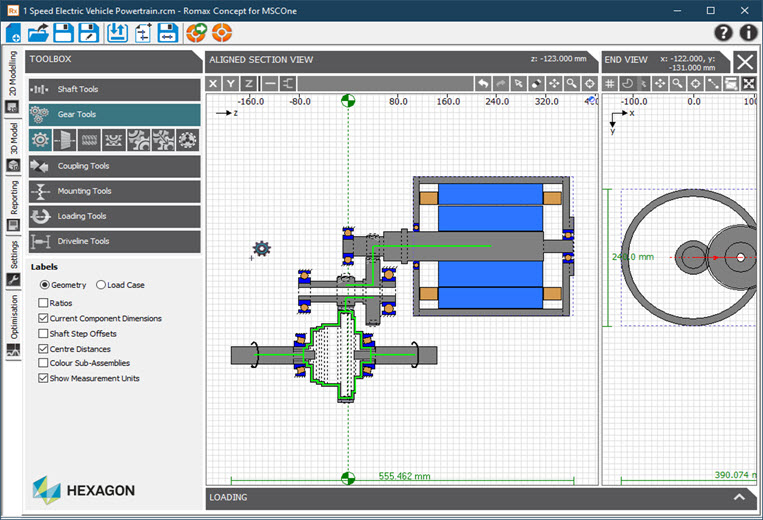Click the Undo arrow in section view

coord(485,84)
